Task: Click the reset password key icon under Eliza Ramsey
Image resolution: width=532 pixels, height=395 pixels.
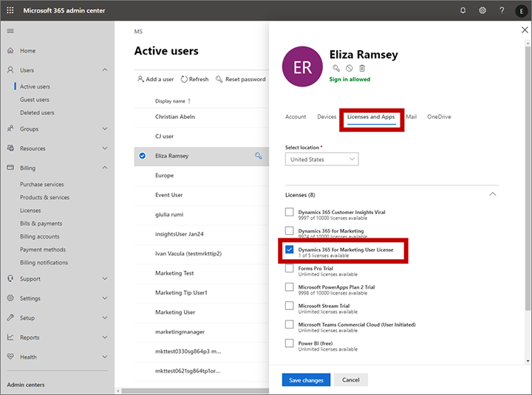Action: [336, 68]
